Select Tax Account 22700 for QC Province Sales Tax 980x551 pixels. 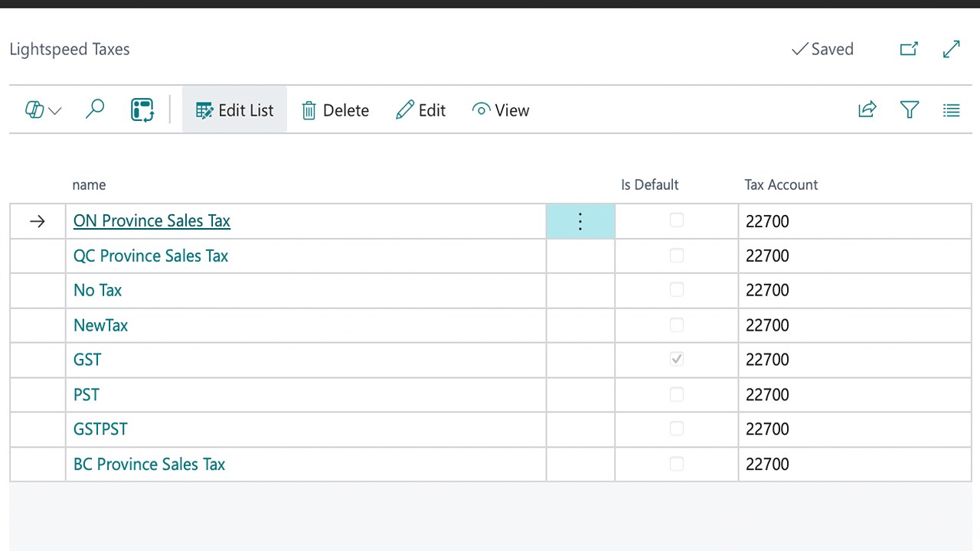click(x=854, y=256)
